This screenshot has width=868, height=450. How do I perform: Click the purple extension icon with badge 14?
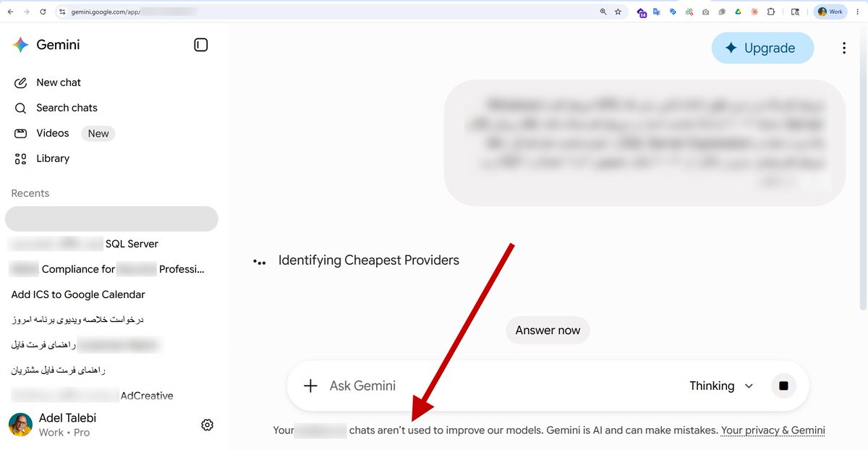coord(642,12)
